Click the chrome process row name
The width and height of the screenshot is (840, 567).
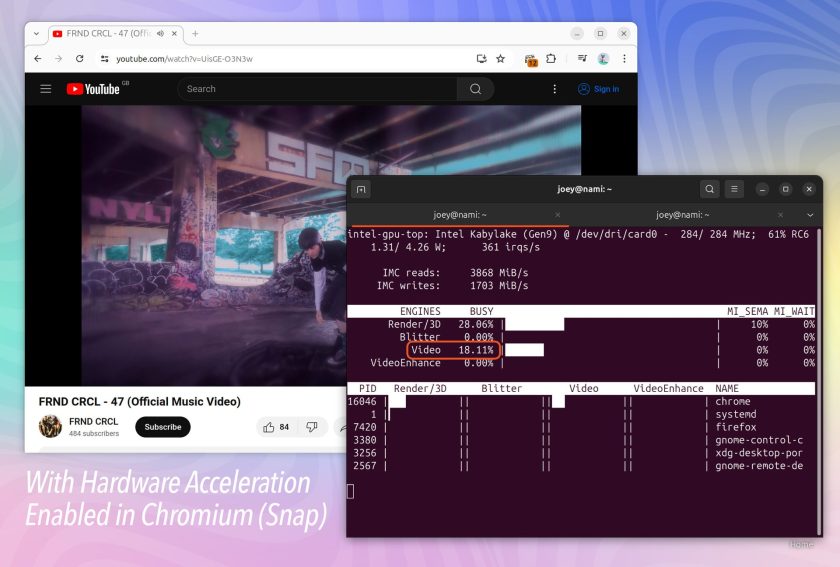(x=733, y=401)
